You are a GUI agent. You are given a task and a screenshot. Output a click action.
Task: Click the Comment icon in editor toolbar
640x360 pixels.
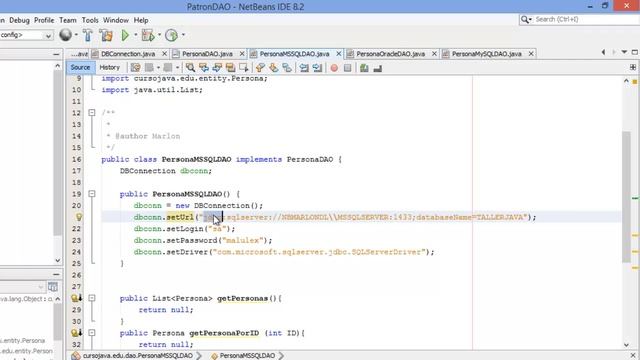pyautogui.click(x=364, y=68)
